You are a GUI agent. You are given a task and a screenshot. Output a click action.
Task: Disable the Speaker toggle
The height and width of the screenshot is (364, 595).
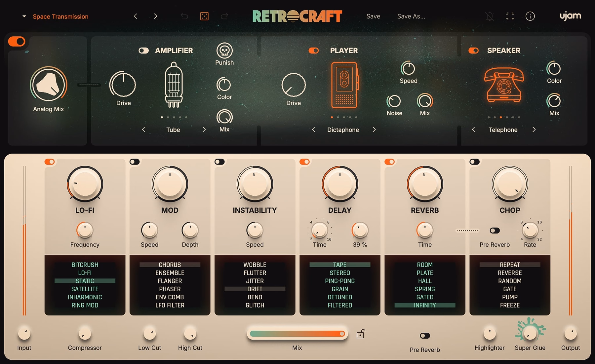[474, 51]
